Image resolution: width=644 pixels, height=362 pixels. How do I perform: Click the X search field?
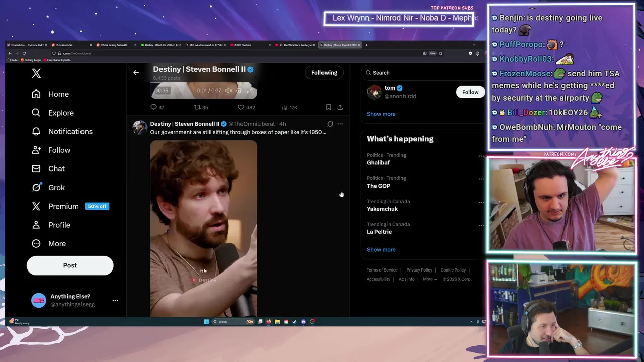pyautogui.click(x=423, y=73)
